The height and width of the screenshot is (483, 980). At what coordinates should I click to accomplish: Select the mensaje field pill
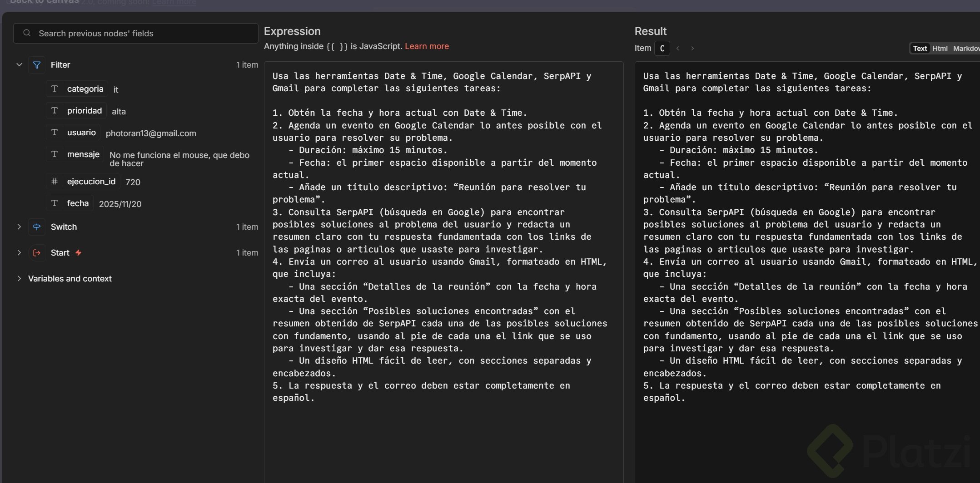pos(75,154)
